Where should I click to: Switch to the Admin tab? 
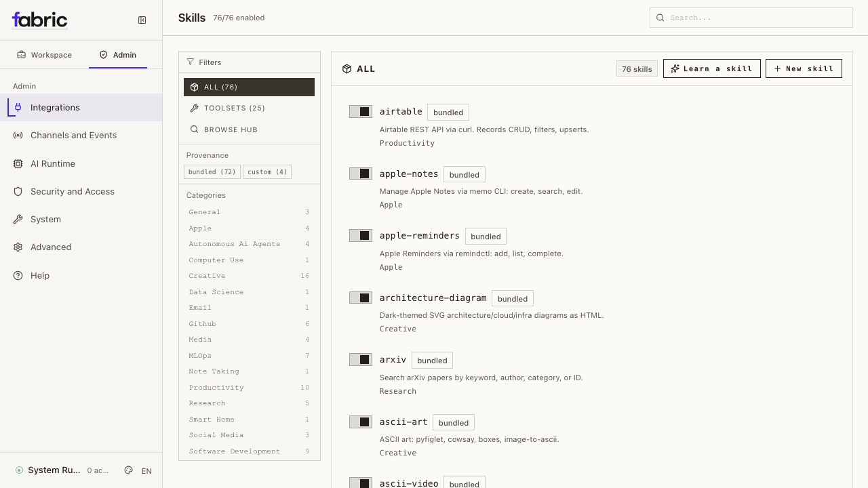click(118, 55)
